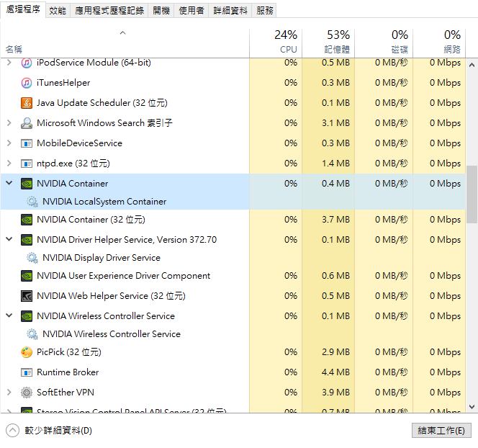This screenshot has width=478, height=448.
Task: Click the iTunesHelper process icon
Action: 27,83
